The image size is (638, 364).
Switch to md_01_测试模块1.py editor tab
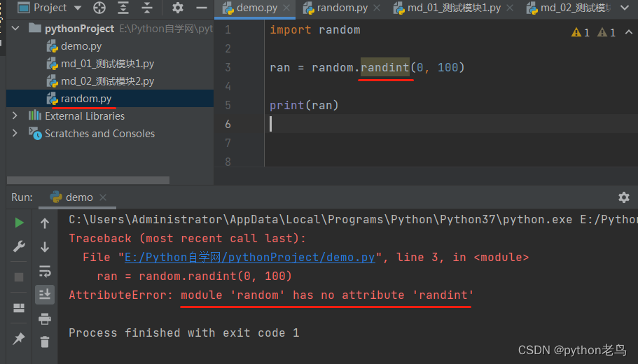[x=454, y=8]
